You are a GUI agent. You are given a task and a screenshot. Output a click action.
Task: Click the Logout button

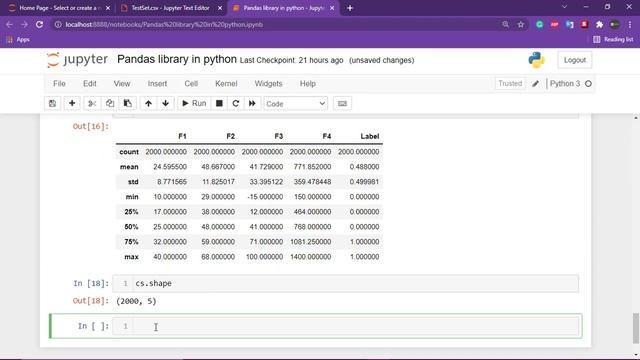coord(575,60)
